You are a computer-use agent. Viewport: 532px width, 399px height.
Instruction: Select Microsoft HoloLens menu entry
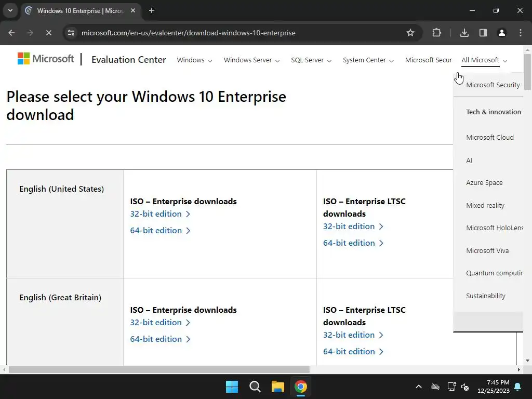point(495,228)
